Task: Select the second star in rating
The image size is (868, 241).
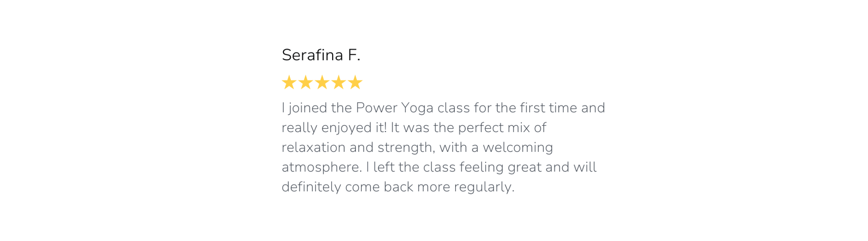Action: pyautogui.click(x=306, y=82)
